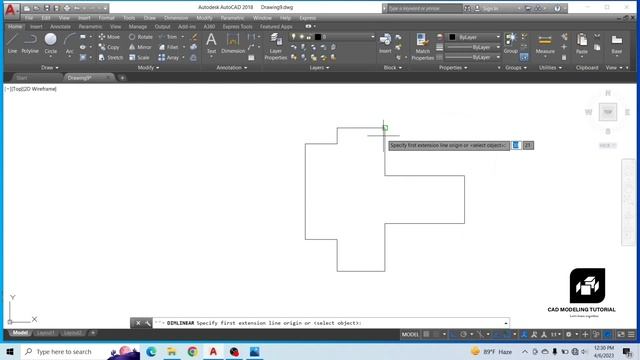Expand the Draw panel

pyautogui.click(x=50, y=68)
